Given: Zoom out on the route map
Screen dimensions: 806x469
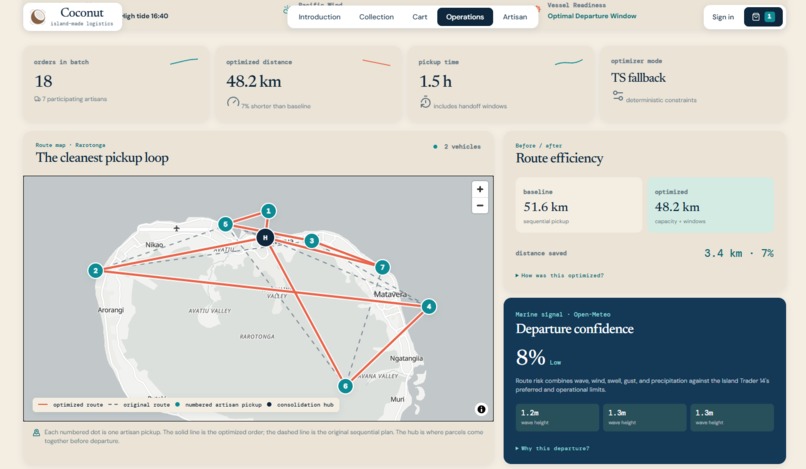Looking at the screenshot, I should click(x=480, y=205).
